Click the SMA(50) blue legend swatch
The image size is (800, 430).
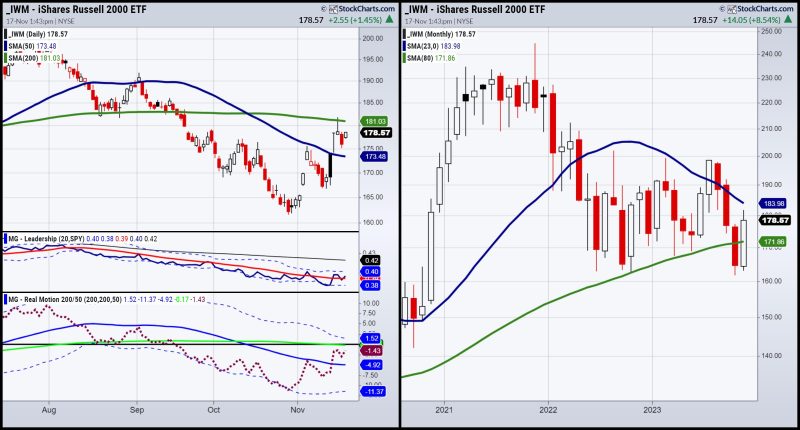(x=6, y=46)
